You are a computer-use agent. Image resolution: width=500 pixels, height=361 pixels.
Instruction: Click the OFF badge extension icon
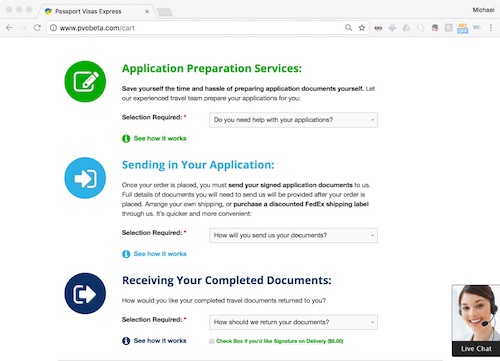[463, 28]
